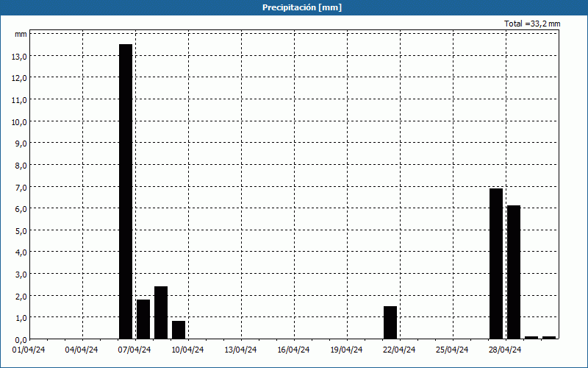Click the 22/04/24 axis date
588x368 pixels.
(x=399, y=350)
